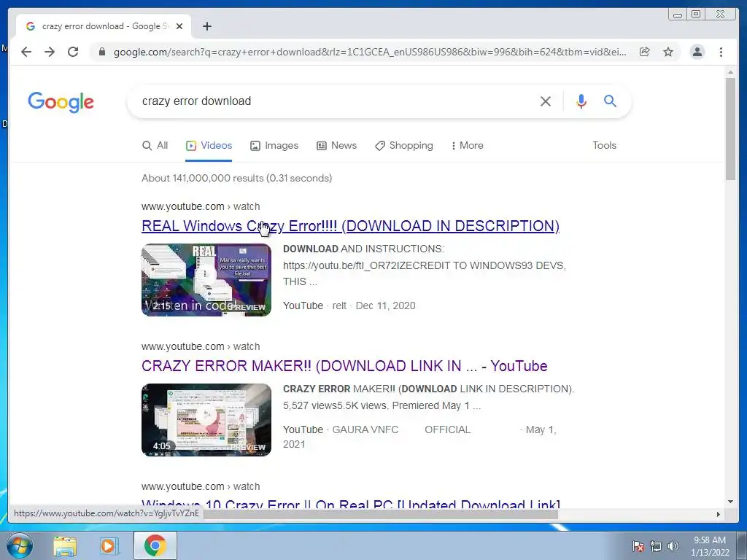Go forward one page
The height and width of the screenshot is (560, 747).
coord(50,52)
